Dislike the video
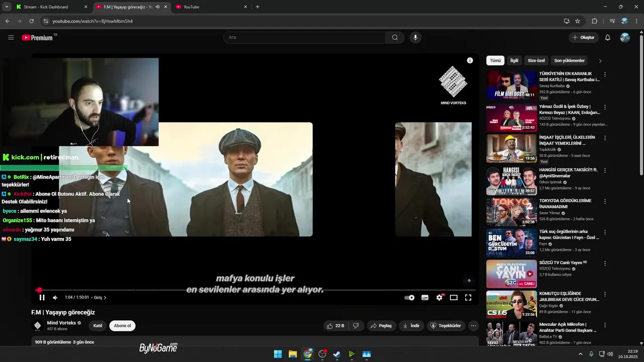 pyautogui.click(x=356, y=326)
